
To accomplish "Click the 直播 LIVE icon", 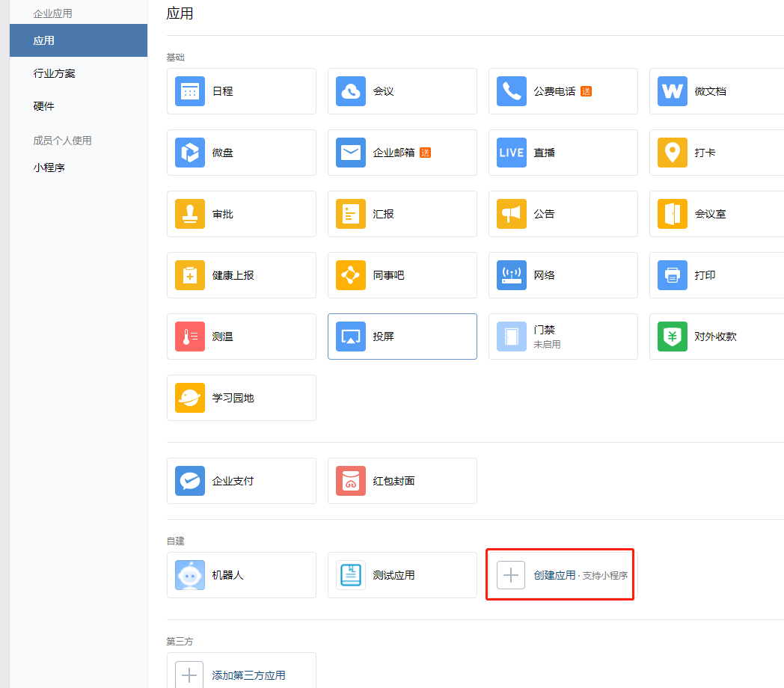I will coord(512,153).
